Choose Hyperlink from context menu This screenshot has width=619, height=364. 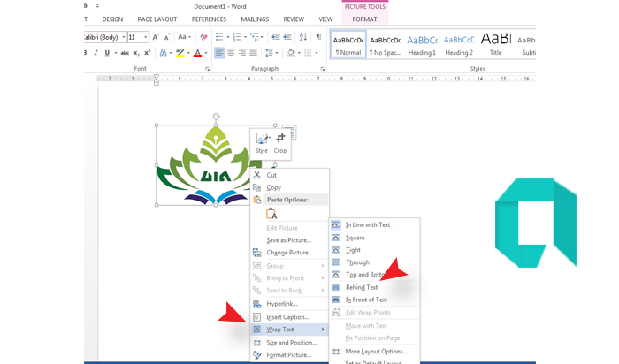[x=289, y=304]
